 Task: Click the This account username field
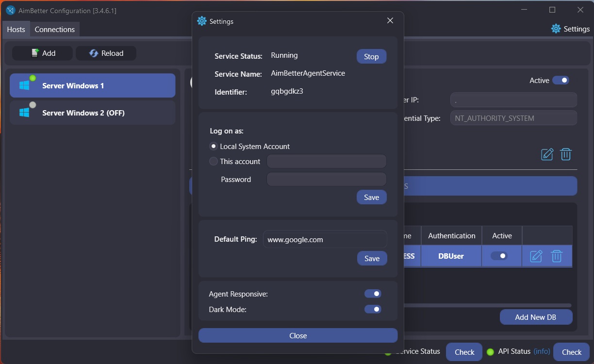(327, 162)
